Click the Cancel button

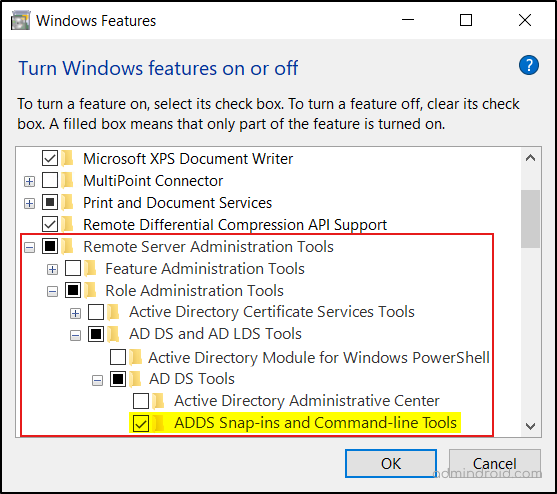[x=494, y=463]
